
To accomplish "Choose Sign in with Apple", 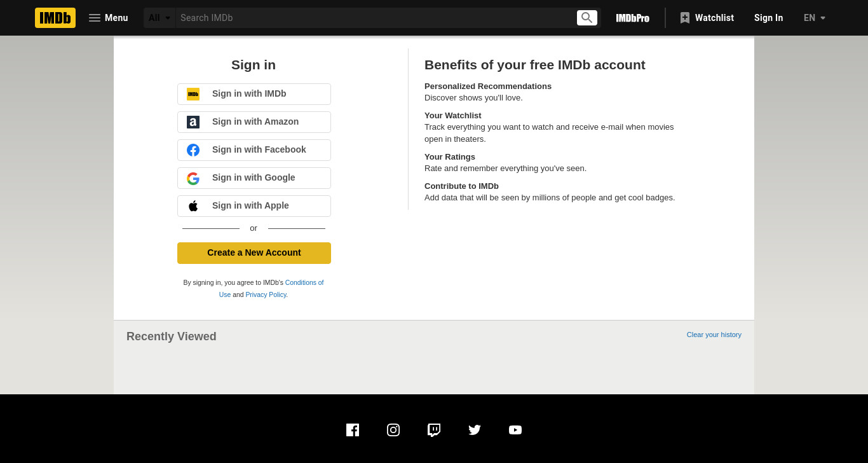I will pyautogui.click(x=254, y=206).
